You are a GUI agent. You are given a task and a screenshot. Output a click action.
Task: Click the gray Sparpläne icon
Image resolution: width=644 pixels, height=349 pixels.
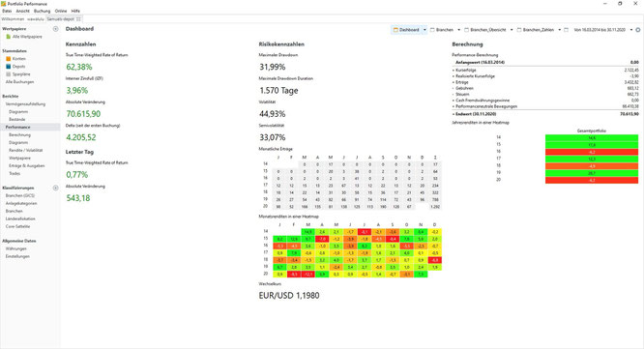point(8,74)
